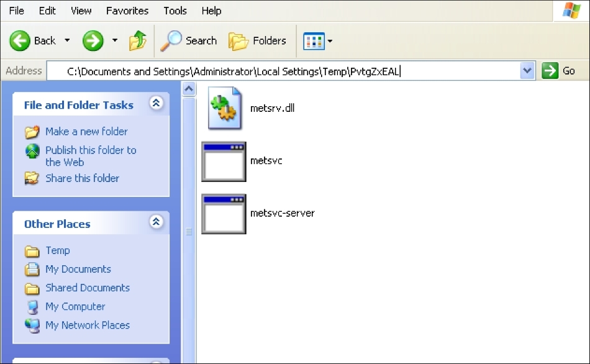The width and height of the screenshot is (590, 364).
Task: Click the Back button label
Action: [x=45, y=40]
